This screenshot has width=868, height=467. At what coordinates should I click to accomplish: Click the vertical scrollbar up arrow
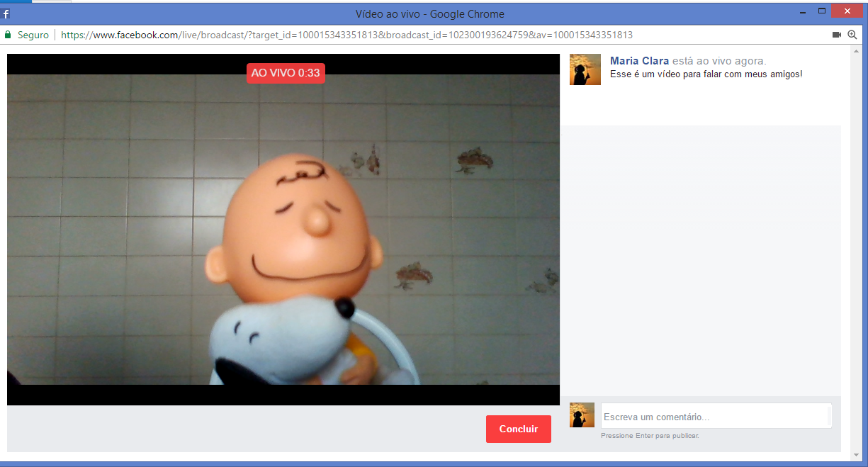(x=857, y=51)
